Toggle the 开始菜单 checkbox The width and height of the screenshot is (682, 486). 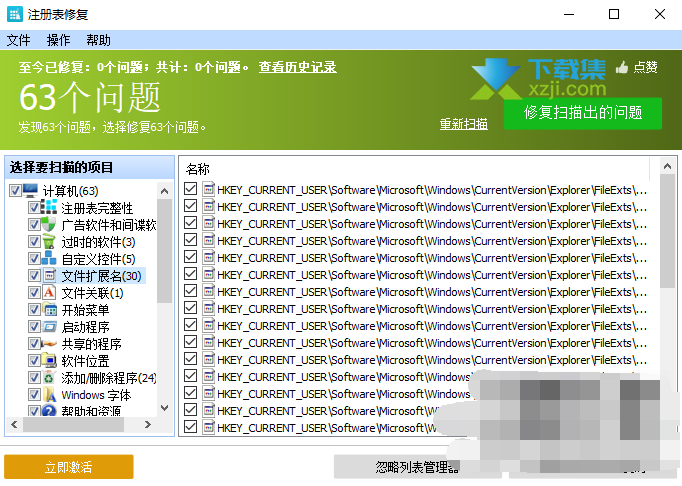[x=34, y=309]
